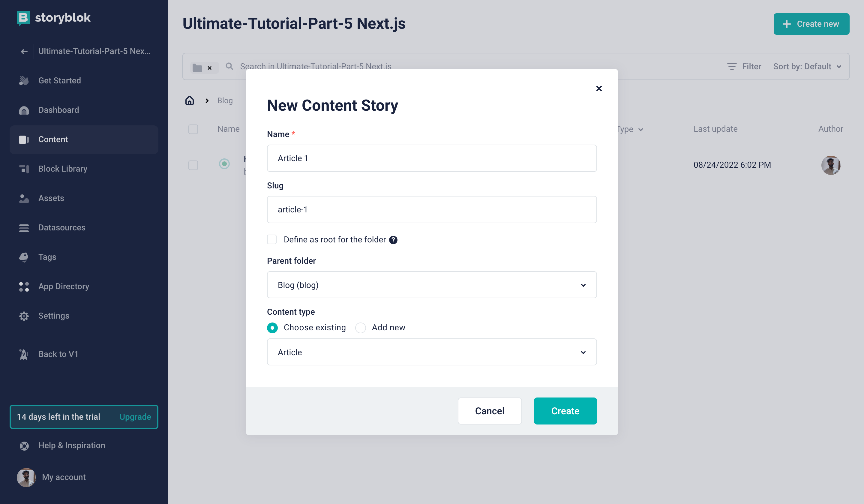Click the Slug input field
The height and width of the screenshot is (504, 864).
432,209
